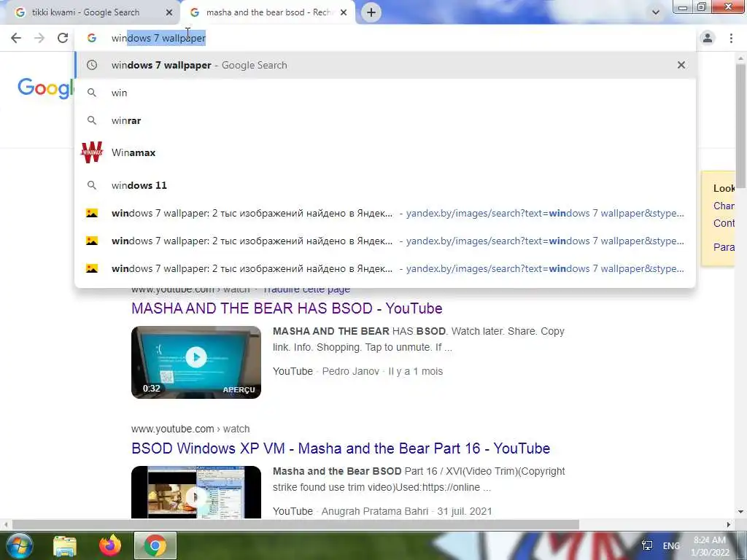The height and width of the screenshot is (560, 747).
Task: Click the Chrome taskbar icon
Action: tap(155, 545)
